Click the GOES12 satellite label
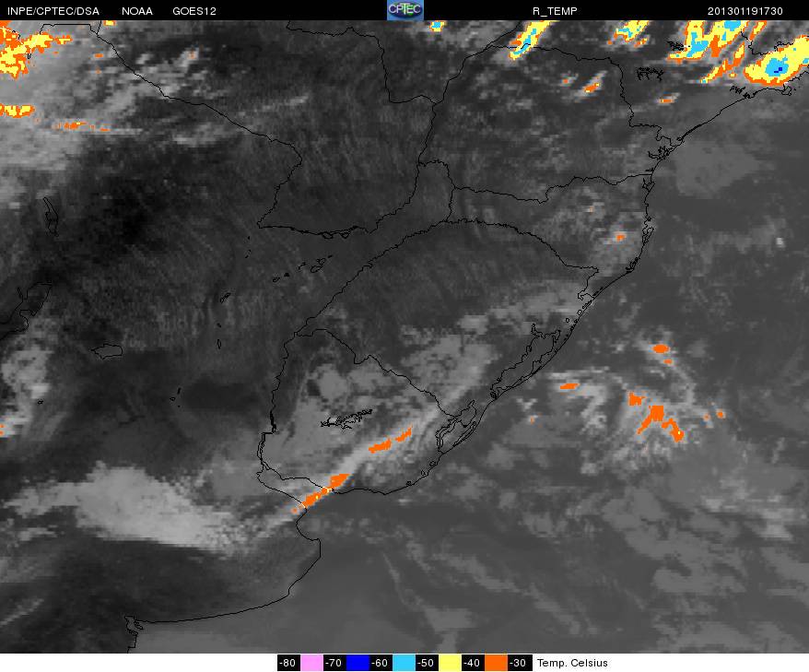 194,11
